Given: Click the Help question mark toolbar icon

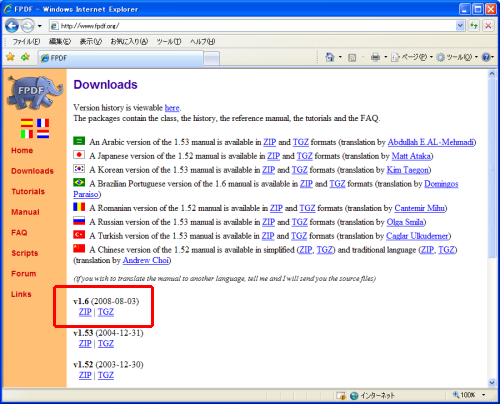Looking at the screenshot, I should pyautogui.click(x=486, y=57).
